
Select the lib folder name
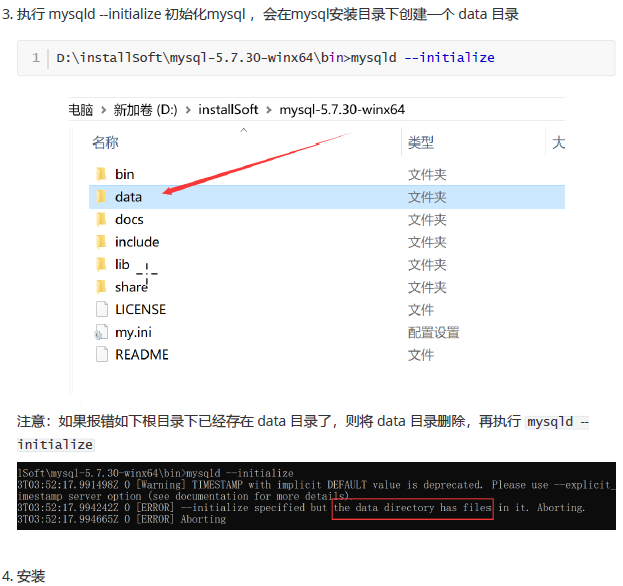click(122, 264)
